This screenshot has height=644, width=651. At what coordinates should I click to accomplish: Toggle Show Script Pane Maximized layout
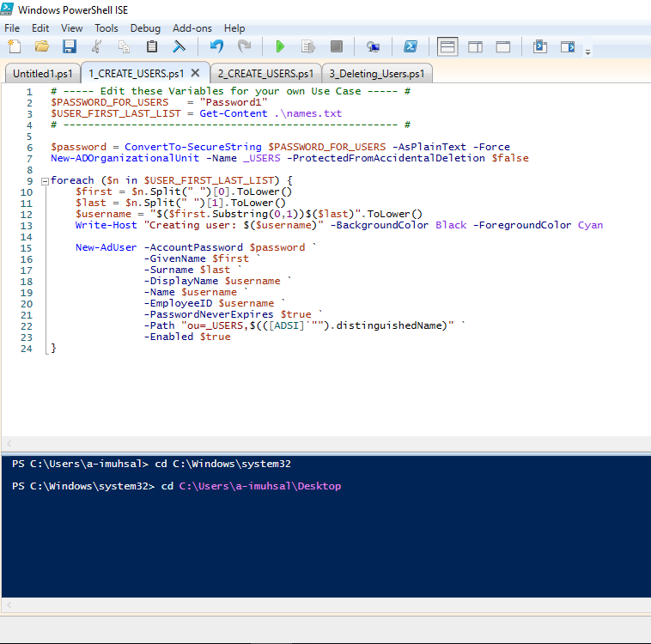(x=503, y=46)
